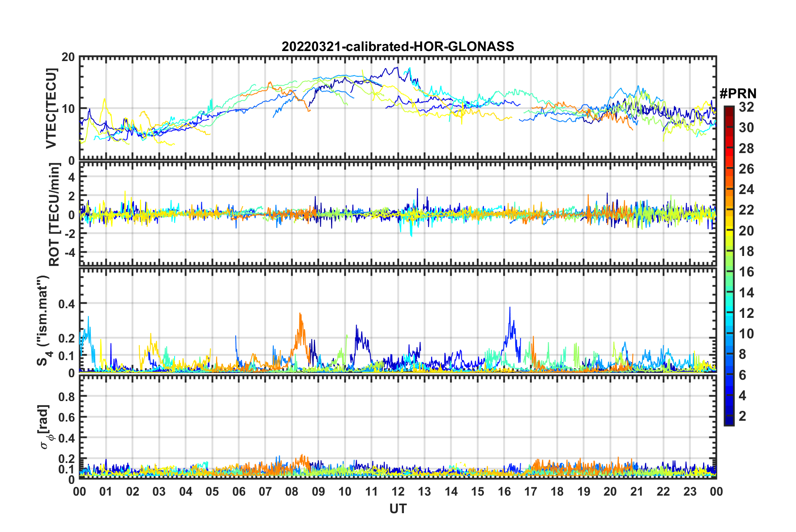Click colorbar tick label 2
Image resolution: width=796 pixels, height=532 pixels.
[x=742, y=416]
